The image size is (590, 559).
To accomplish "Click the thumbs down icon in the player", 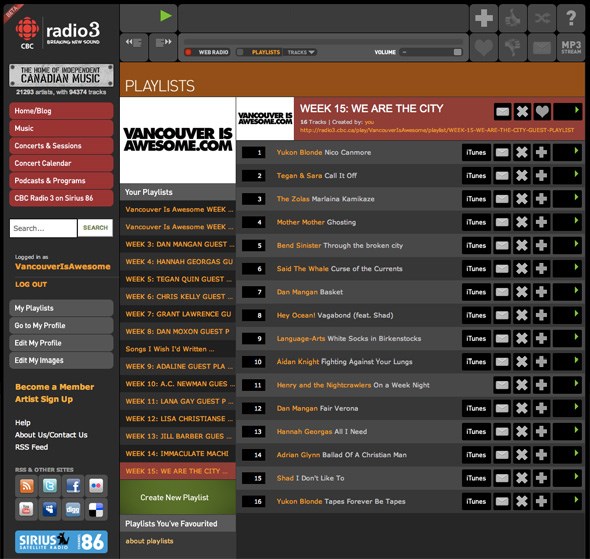I will (513, 47).
